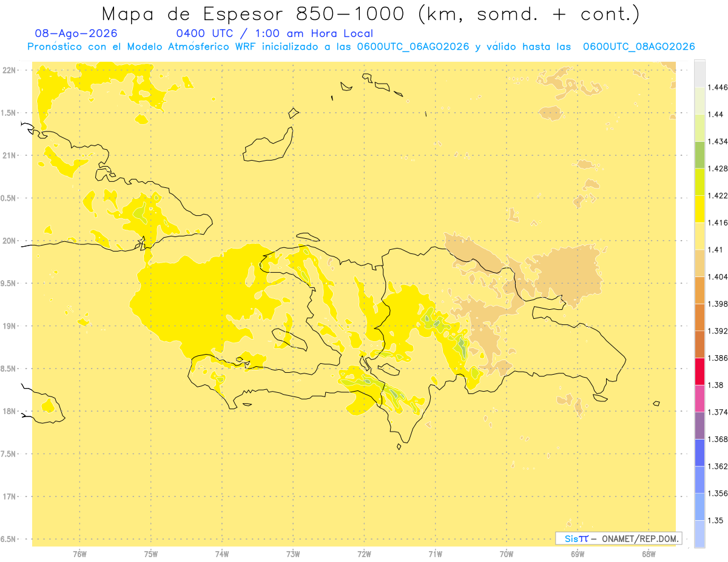Select the pink colorbar segment between 1.38 and 1.374

699,398
